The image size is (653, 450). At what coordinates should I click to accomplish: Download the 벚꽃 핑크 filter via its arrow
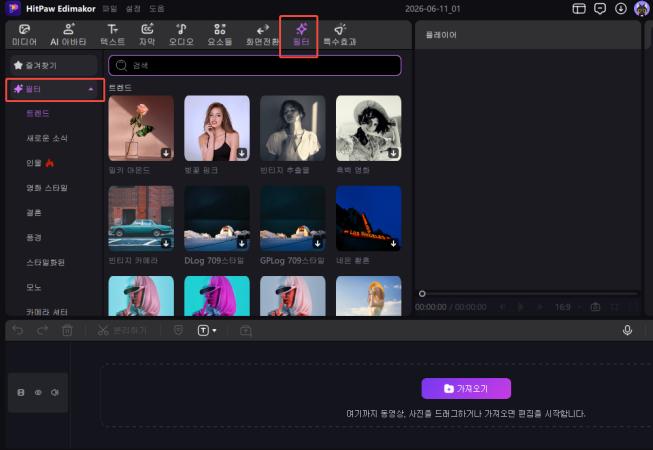coord(242,153)
